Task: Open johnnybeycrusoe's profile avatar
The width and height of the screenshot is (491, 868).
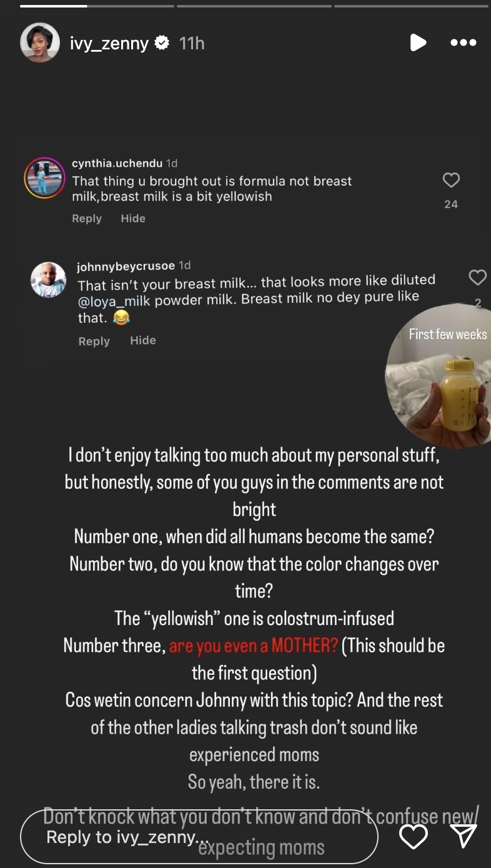Action: [49, 280]
